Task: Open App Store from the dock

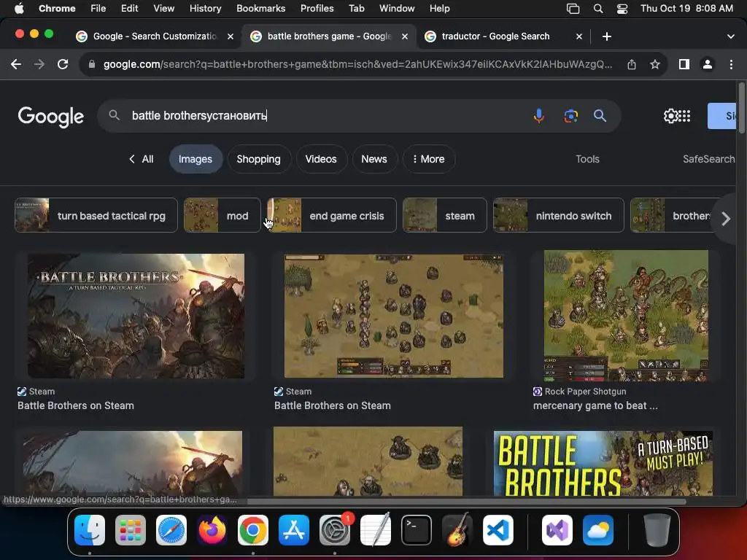Action: (294, 530)
